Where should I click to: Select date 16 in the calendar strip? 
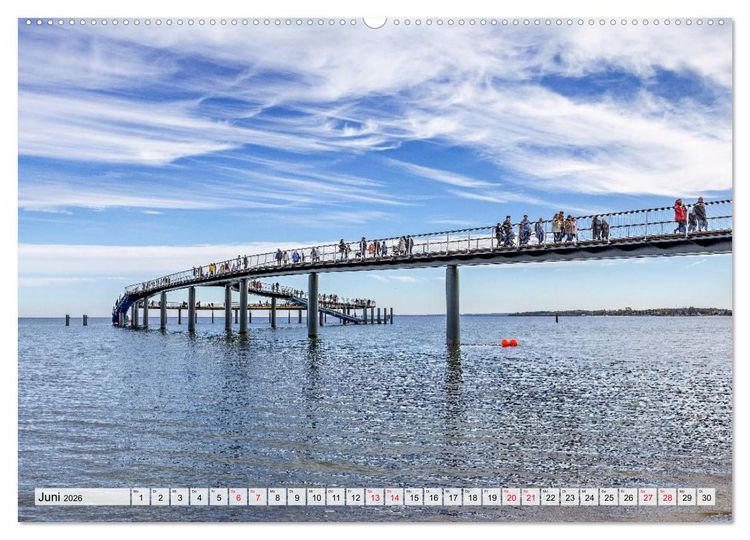433,497
